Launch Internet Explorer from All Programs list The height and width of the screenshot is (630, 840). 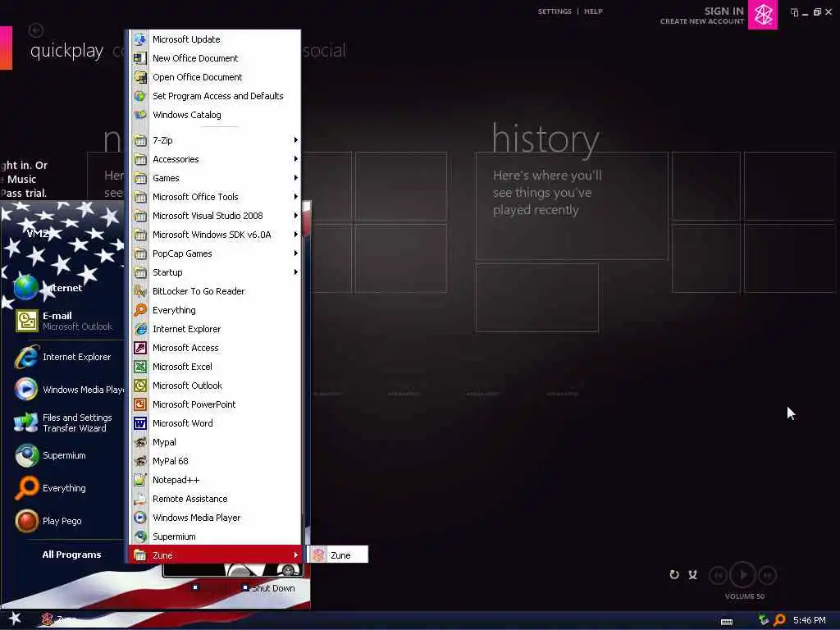[x=215, y=329]
